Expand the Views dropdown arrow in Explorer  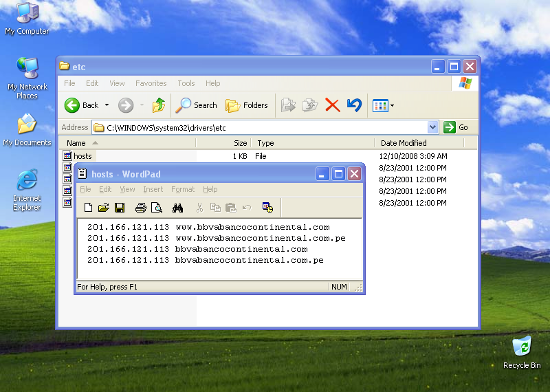click(x=392, y=105)
